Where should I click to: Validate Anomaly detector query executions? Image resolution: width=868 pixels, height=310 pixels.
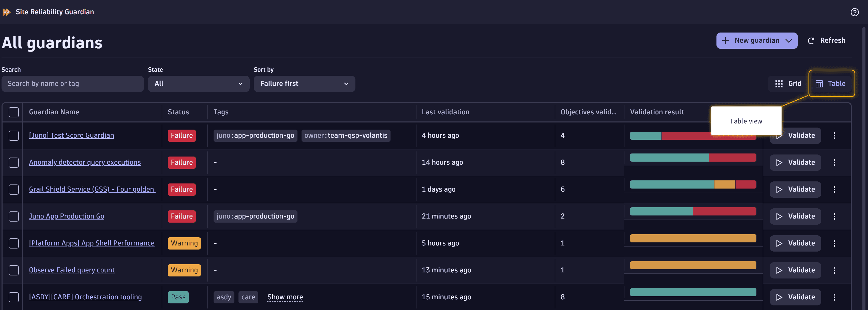pos(795,163)
